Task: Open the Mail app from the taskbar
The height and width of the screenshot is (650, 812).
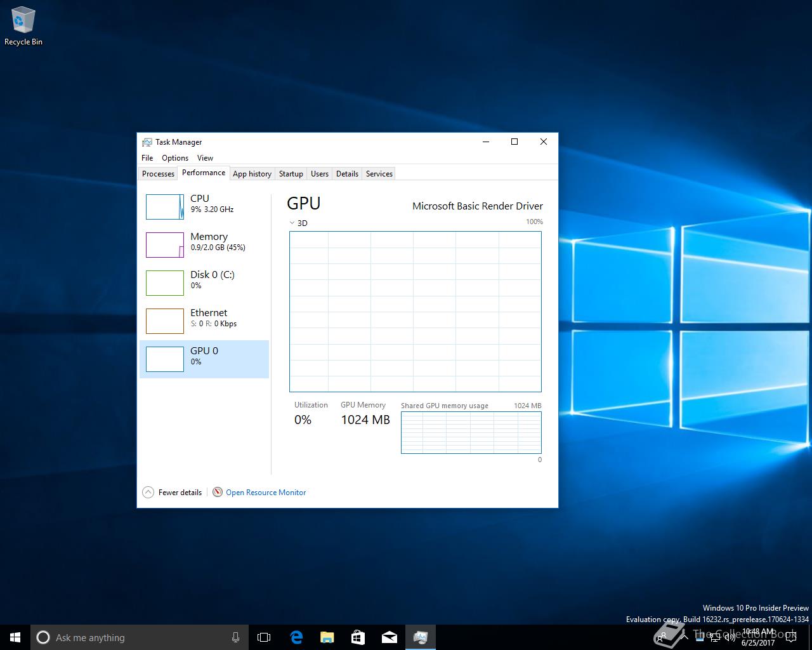Action: tap(389, 637)
